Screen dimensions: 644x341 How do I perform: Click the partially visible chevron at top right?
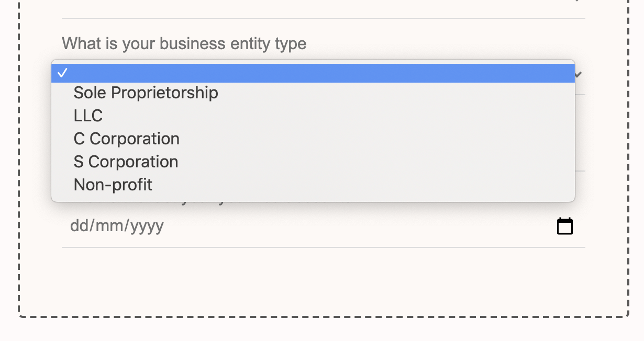point(577,1)
